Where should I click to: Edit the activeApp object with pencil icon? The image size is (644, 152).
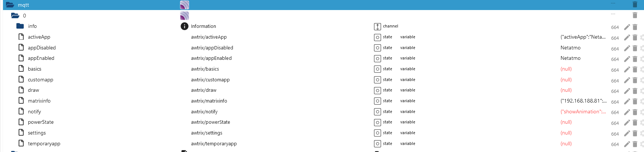[627, 38]
